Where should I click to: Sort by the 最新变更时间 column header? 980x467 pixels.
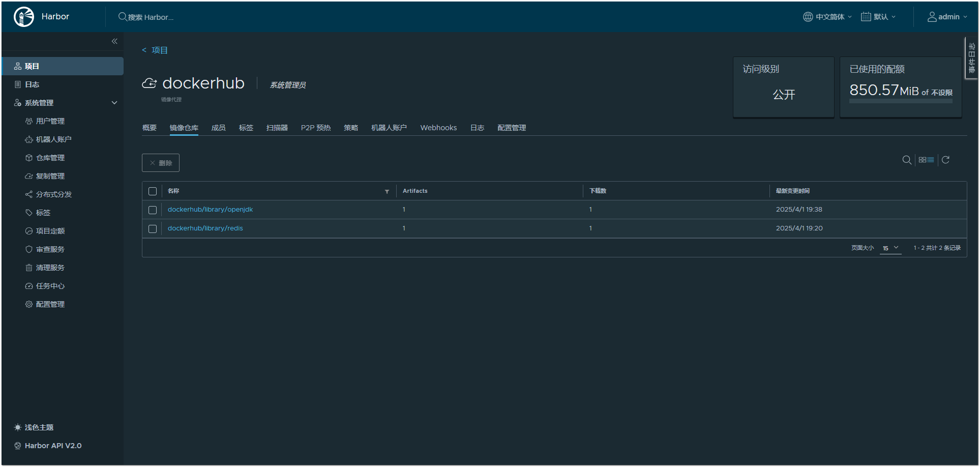(792, 191)
